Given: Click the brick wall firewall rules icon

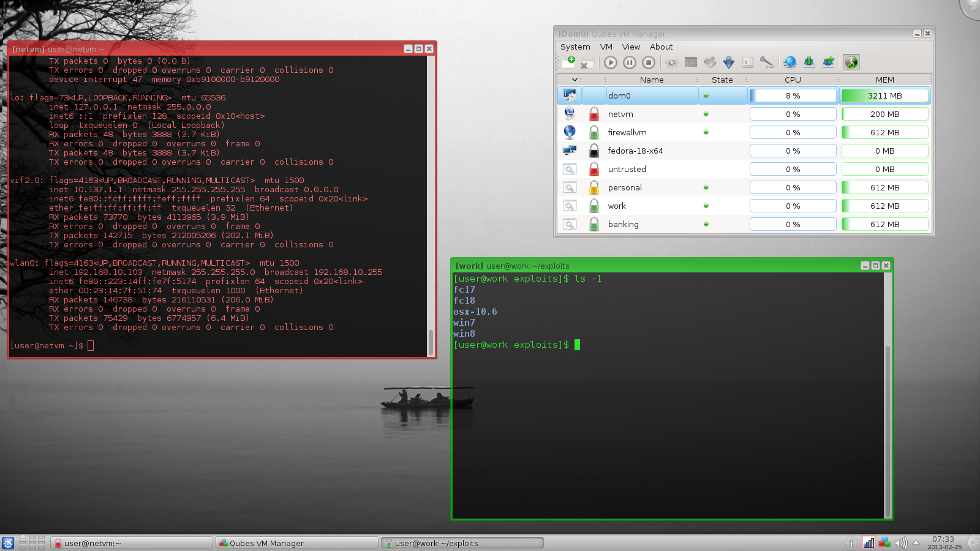Looking at the screenshot, I should tap(691, 62).
